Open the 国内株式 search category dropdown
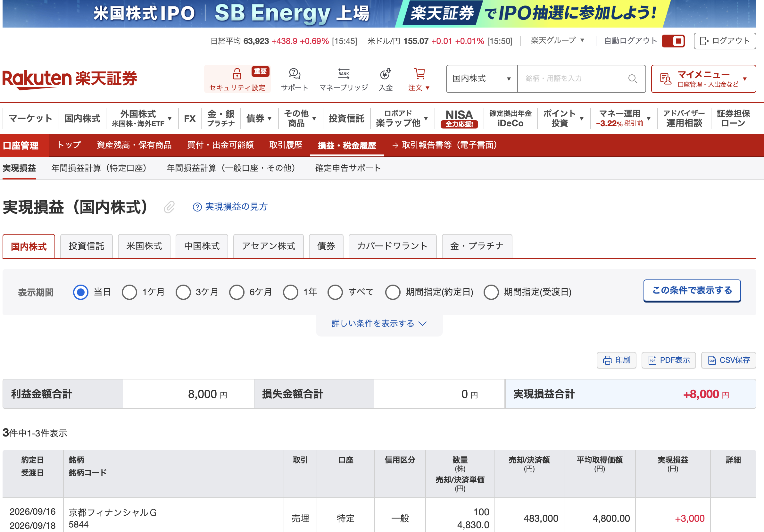This screenshot has width=764, height=532. pos(482,79)
